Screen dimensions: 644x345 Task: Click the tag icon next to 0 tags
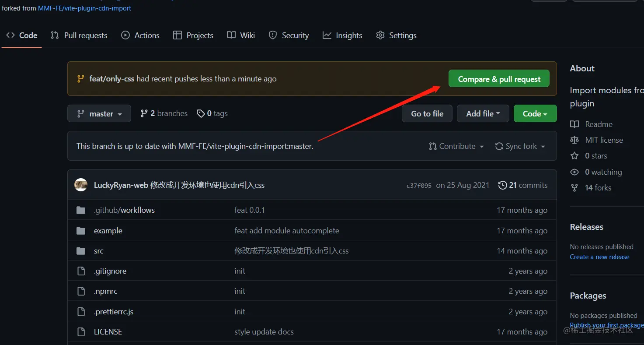pyautogui.click(x=201, y=114)
